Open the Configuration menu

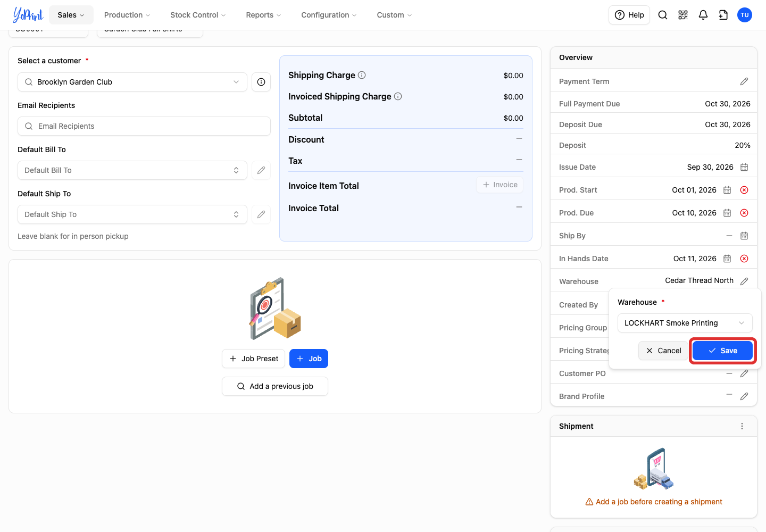329,15
